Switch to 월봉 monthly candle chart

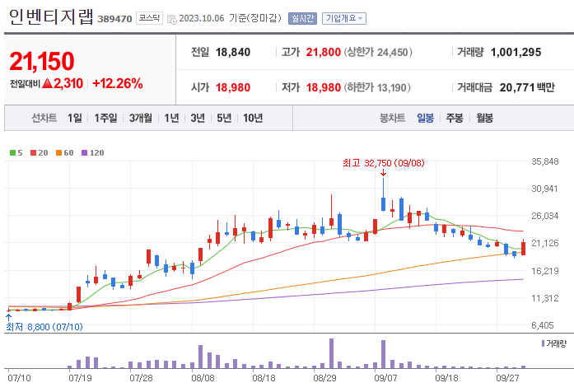[x=484, y=119]
